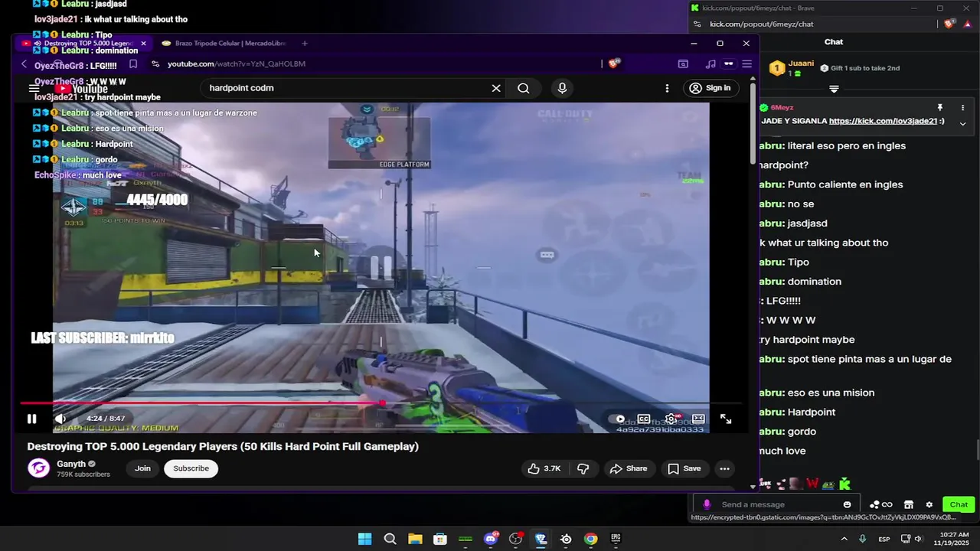
Task: Open the Ganyth channel avatar
Action: tap(38, 468)
